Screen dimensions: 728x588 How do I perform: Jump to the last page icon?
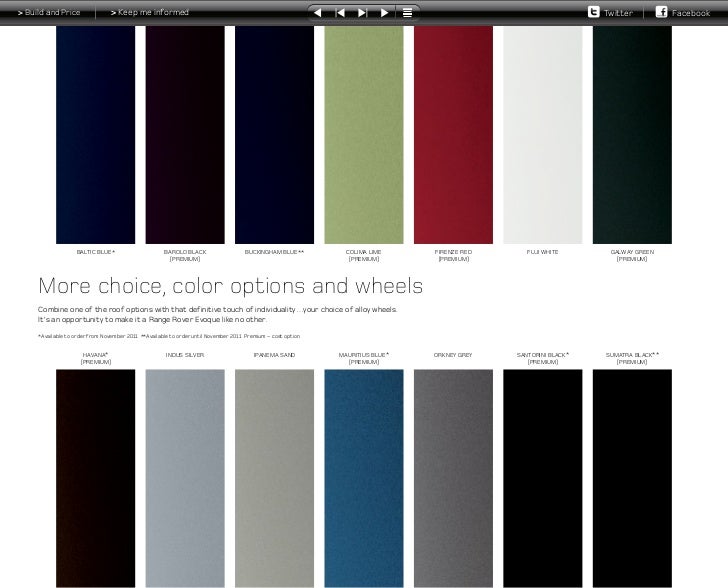coord(363,13)
